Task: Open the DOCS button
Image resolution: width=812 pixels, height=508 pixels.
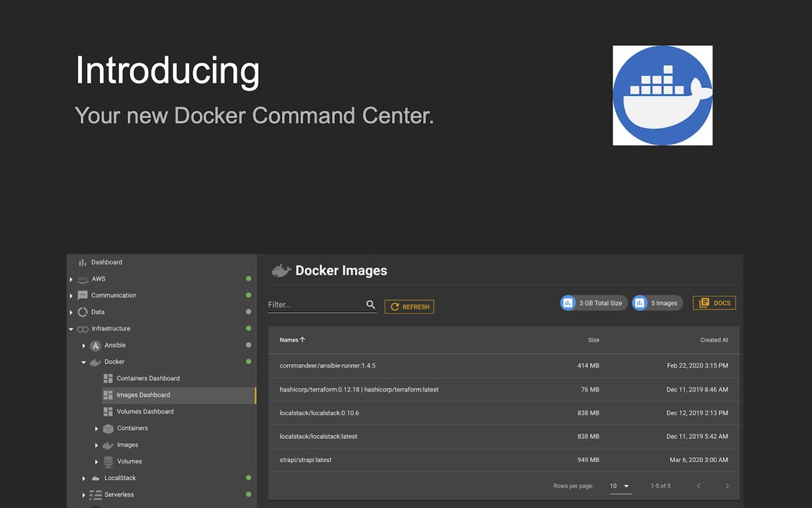Action: [x=714, y=303]
